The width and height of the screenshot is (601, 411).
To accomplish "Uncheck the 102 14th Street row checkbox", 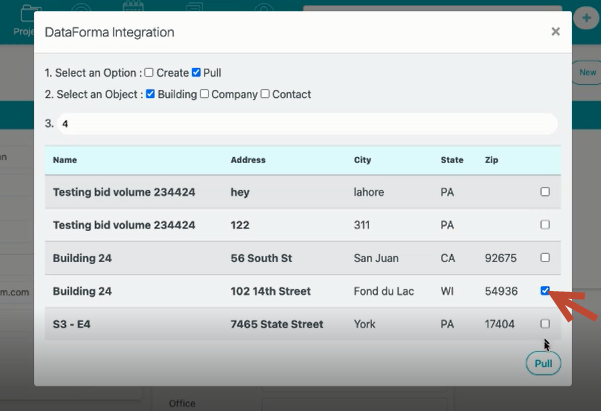I will (545, 291).
